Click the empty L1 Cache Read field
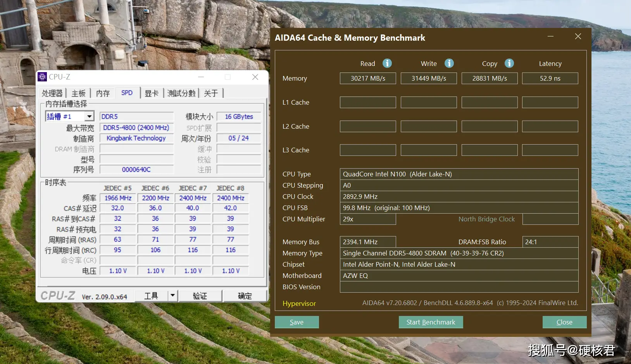This screenshot has height=364, width=631. (368, 102)
